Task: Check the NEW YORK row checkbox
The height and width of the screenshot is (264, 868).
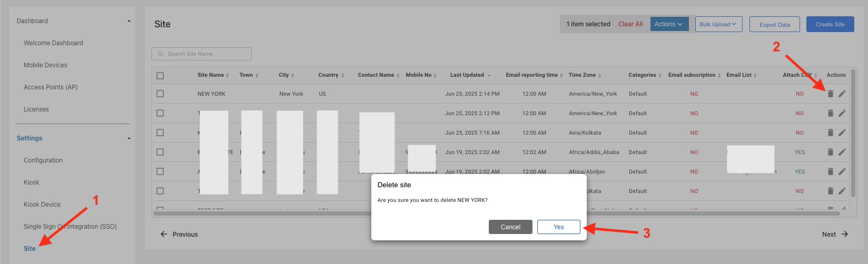Action: tap(160, 94)
